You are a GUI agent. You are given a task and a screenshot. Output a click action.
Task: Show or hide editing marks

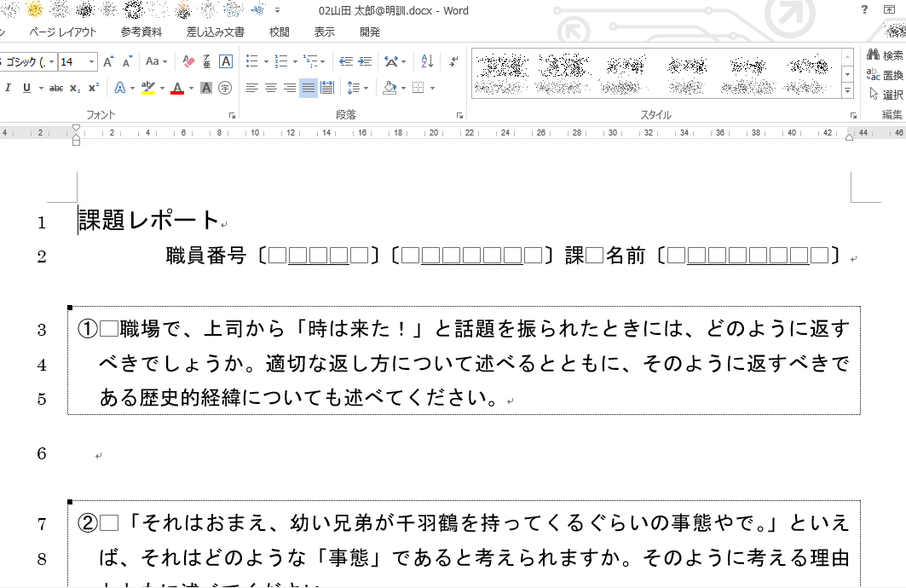pos(453,62)
